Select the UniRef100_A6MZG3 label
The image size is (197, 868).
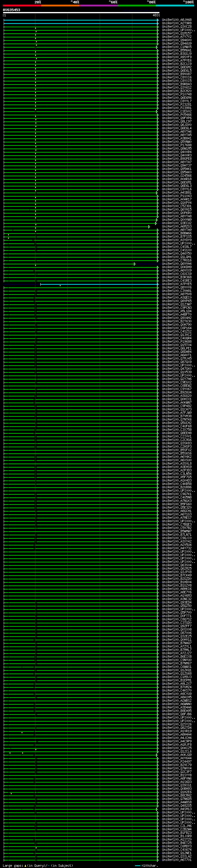[176, 226]
